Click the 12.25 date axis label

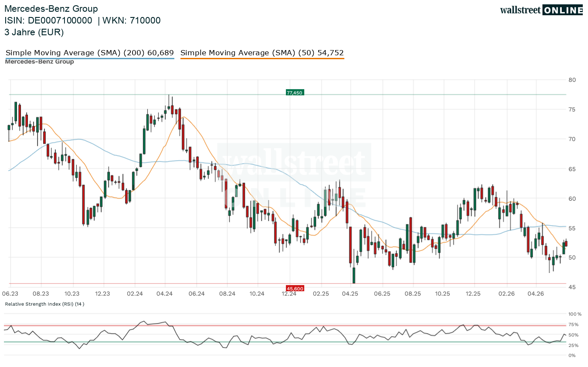[473, 294]
